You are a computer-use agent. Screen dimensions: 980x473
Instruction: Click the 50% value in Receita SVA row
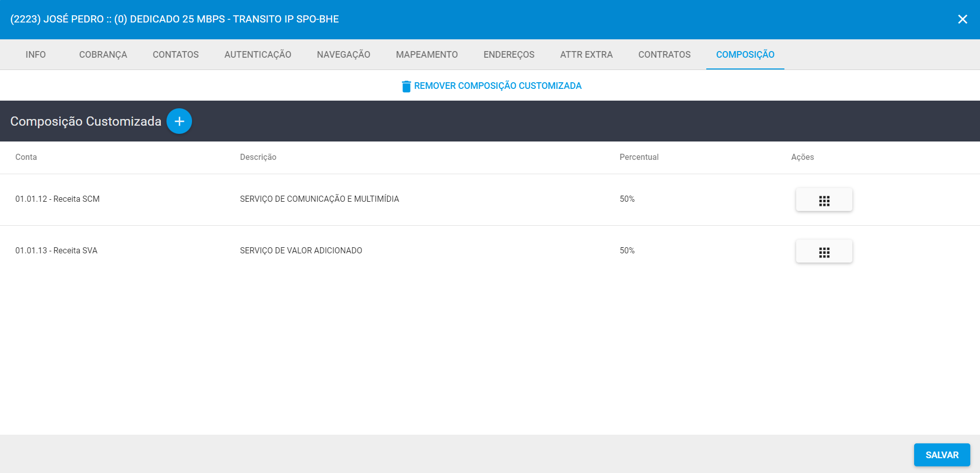[x=627, y=251]
